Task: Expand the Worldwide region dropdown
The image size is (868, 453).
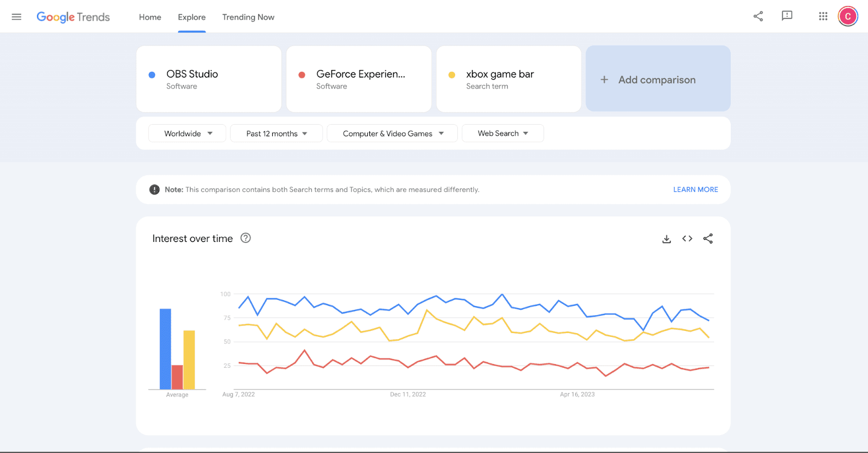Action: pyautogui.click(x=188, y=133)
